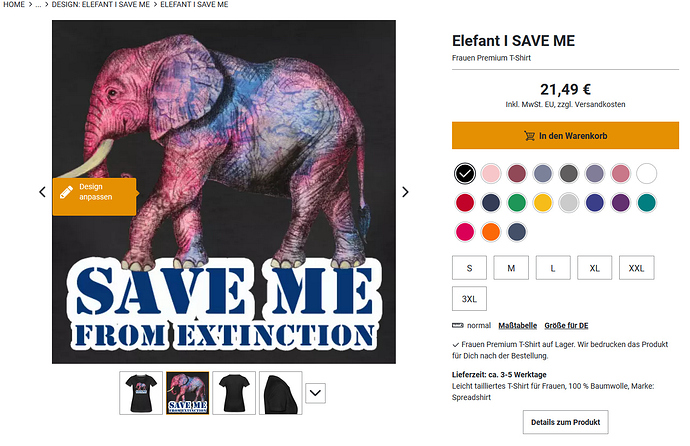The image size is (690, 446).
Task: Choose the white color swatch
Action: 646,174
